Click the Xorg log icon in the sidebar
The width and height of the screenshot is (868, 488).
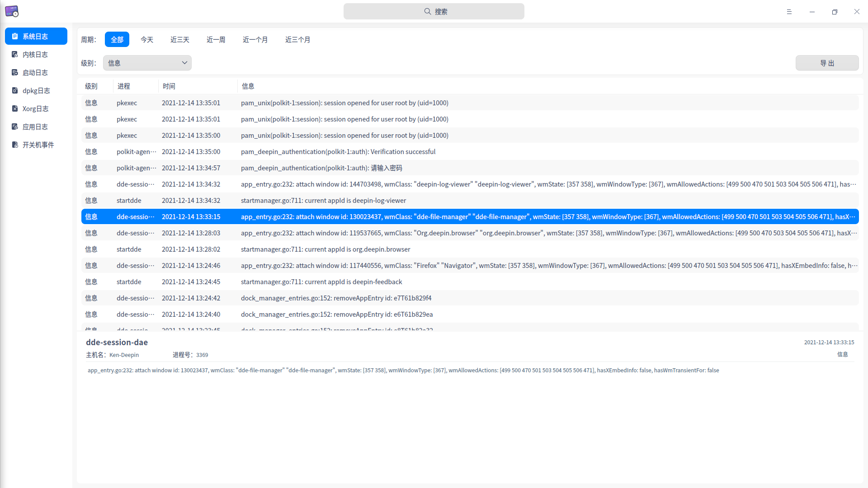coord(15,108)
